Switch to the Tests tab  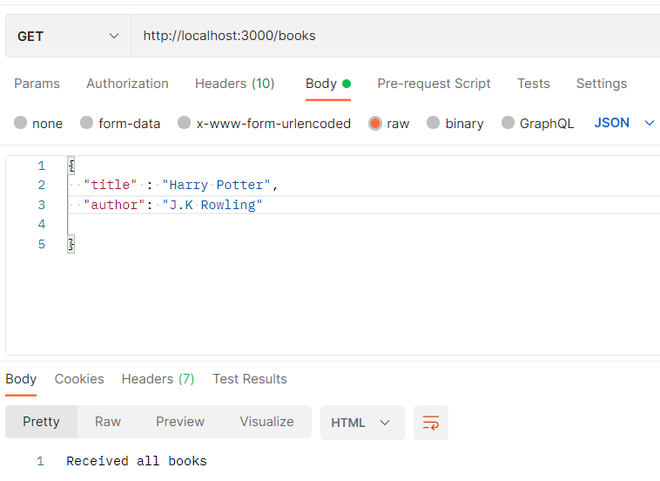533,84
